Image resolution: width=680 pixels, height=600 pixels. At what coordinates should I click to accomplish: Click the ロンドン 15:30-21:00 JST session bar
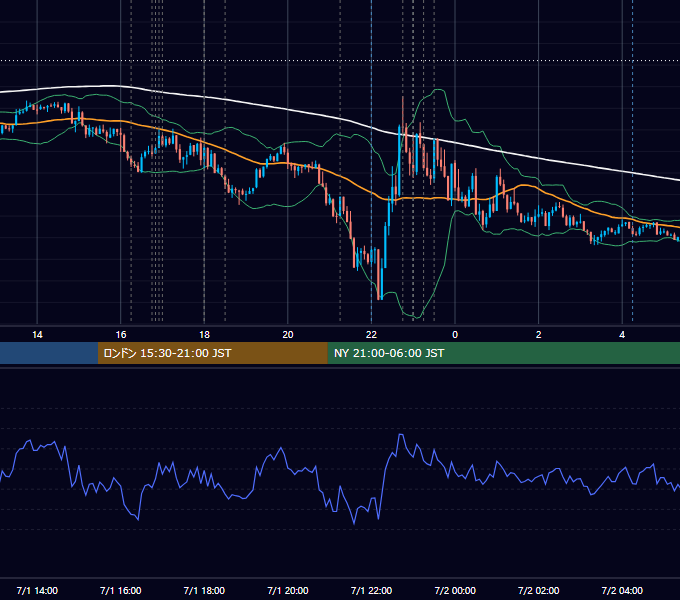(x=212, y=353)
